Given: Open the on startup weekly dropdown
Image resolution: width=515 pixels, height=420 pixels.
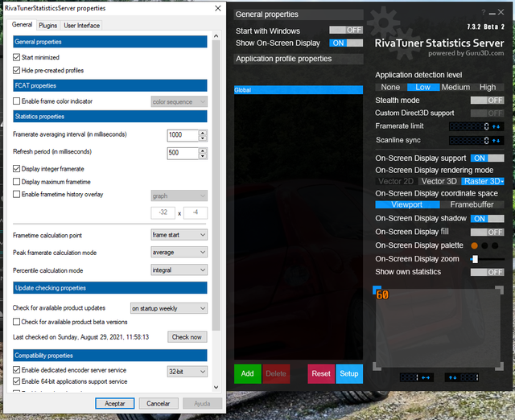Looking at the screenshot, I should click(x=169, y=308).
